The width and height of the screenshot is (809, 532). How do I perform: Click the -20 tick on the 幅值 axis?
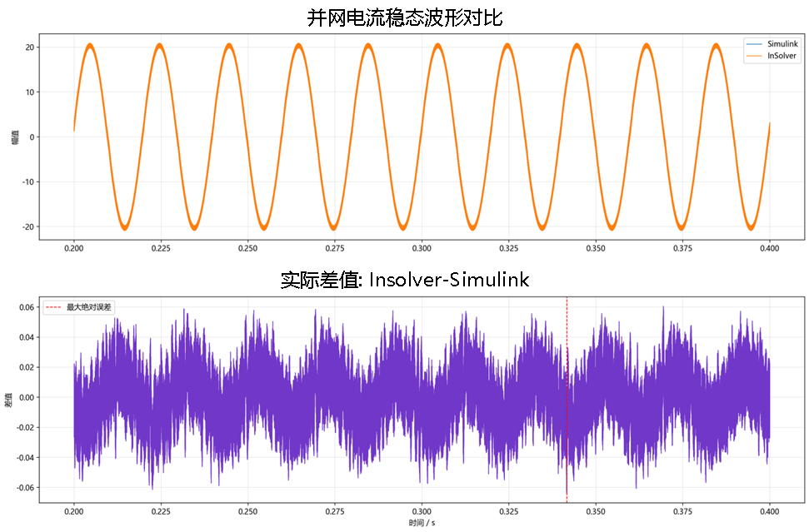point(28,226)
